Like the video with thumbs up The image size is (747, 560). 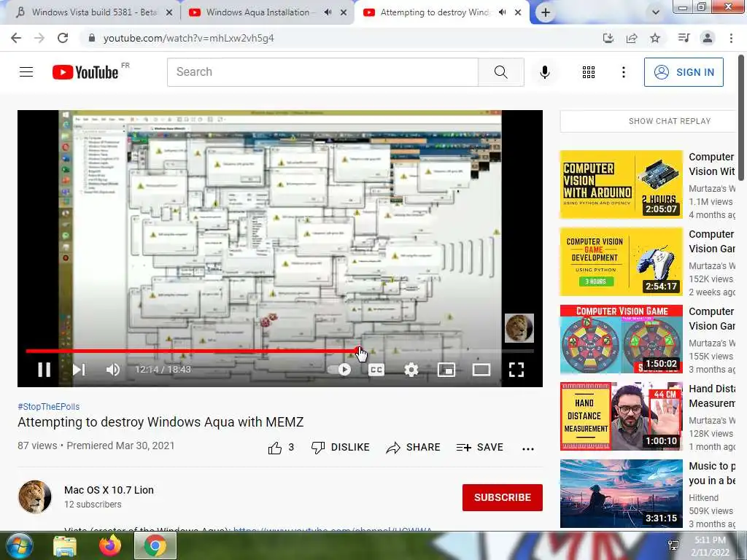[281, 448]
